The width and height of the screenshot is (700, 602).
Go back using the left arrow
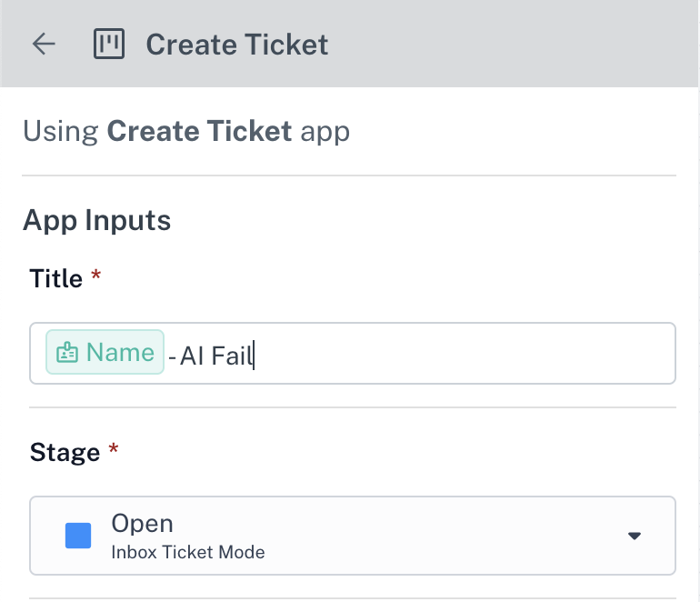click(44, 44)
